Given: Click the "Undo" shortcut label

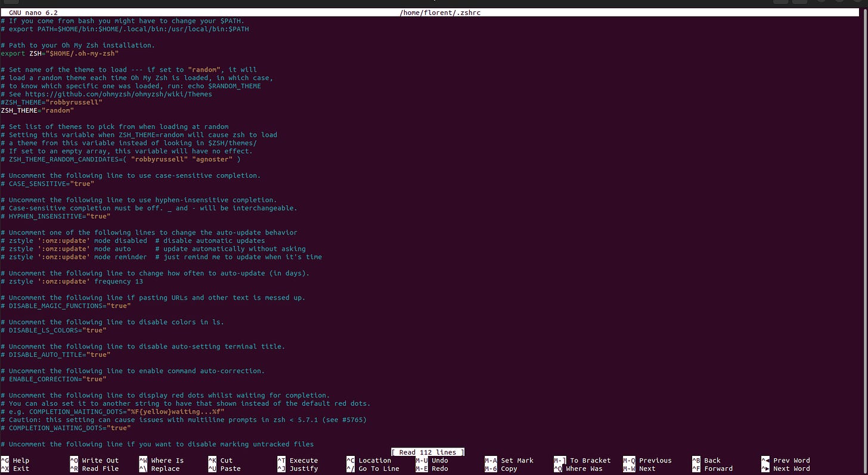Looking at the screenshot, I should click(440, 461).
